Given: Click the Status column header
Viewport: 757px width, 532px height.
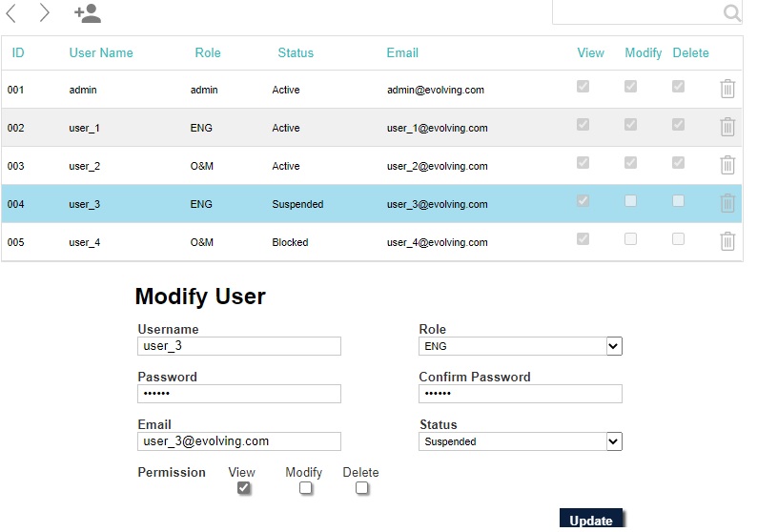Looking at the screenshot, I should pyautogui.click(x=296, y=52).
